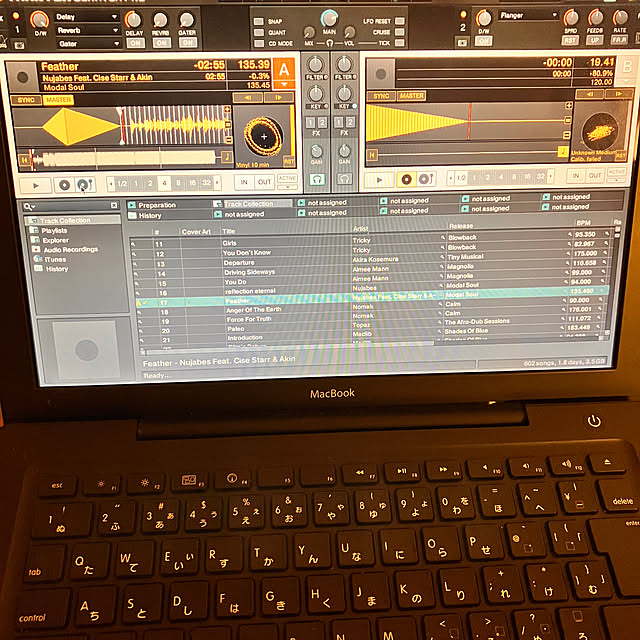
Task: Click Deck A stripe note marker icon
Action: click(x=227, y=157)
